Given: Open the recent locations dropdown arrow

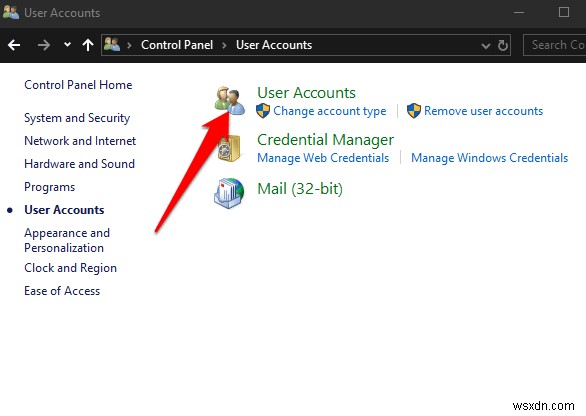Looking at the screenshot, I should pos(67,44).
